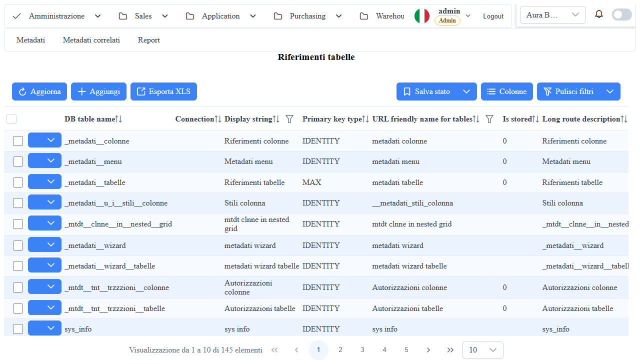Click the MAX primary key type cell
Screen dimensions: 640x364
tap(312, 182)
